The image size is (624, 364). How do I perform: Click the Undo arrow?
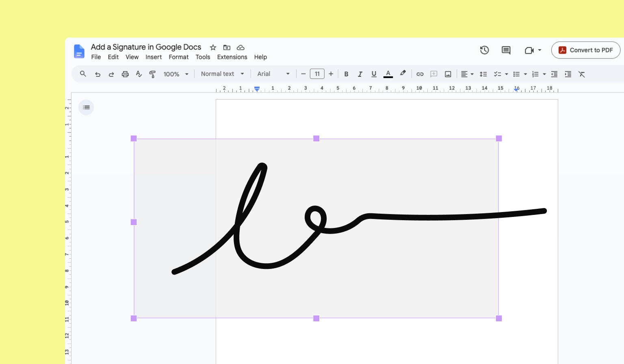click(x=97, y=74)
